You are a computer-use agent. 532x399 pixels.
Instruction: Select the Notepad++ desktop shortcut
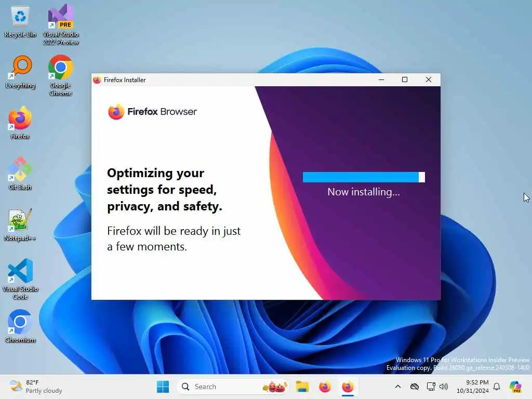click(x=20, y=224)
